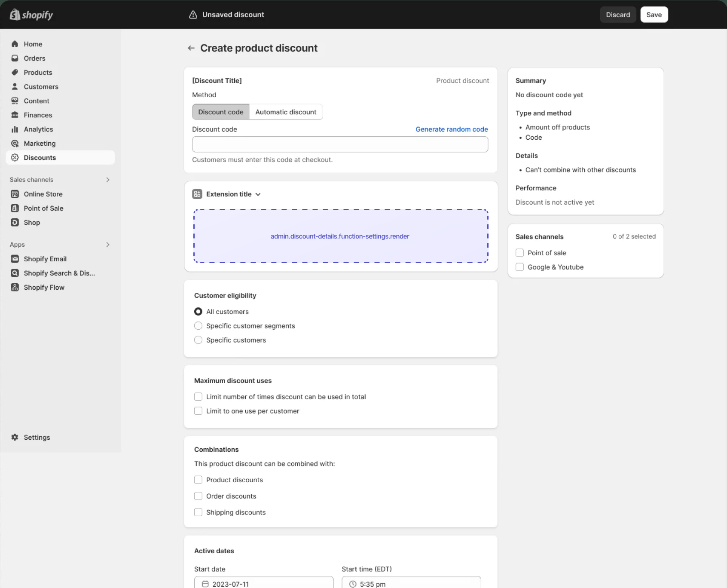Select the Discount code method tab

click(221, 112)
